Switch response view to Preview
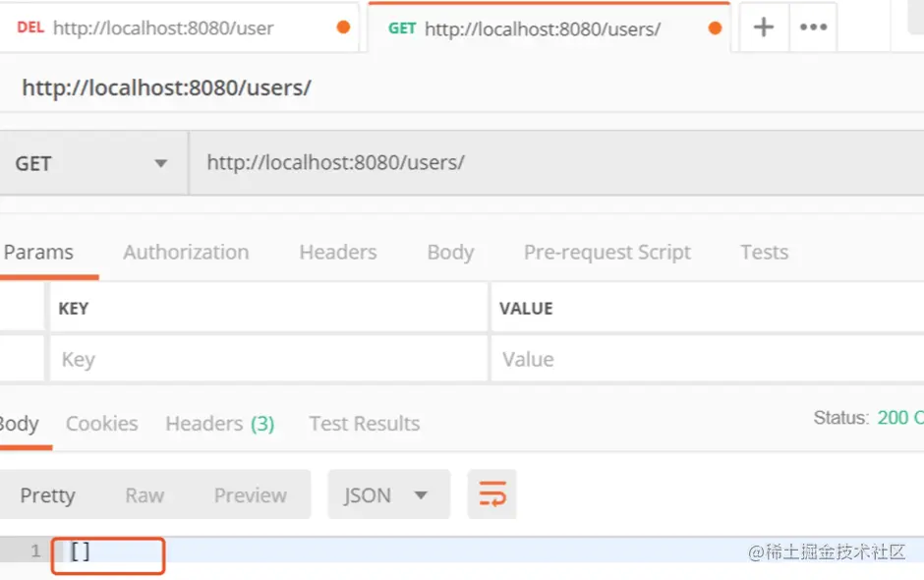 251,495
